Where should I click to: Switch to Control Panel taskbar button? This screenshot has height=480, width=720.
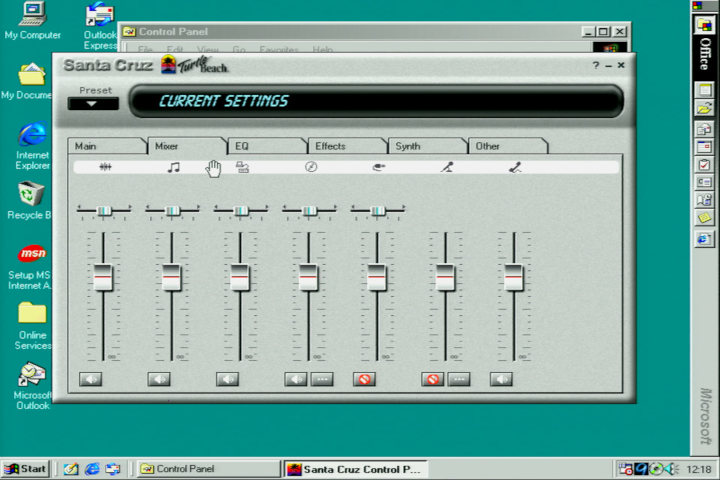tap(208, 469)
